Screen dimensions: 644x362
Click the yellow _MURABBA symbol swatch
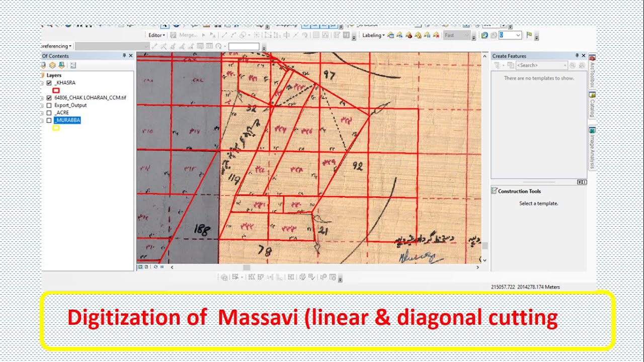(56, 128)
